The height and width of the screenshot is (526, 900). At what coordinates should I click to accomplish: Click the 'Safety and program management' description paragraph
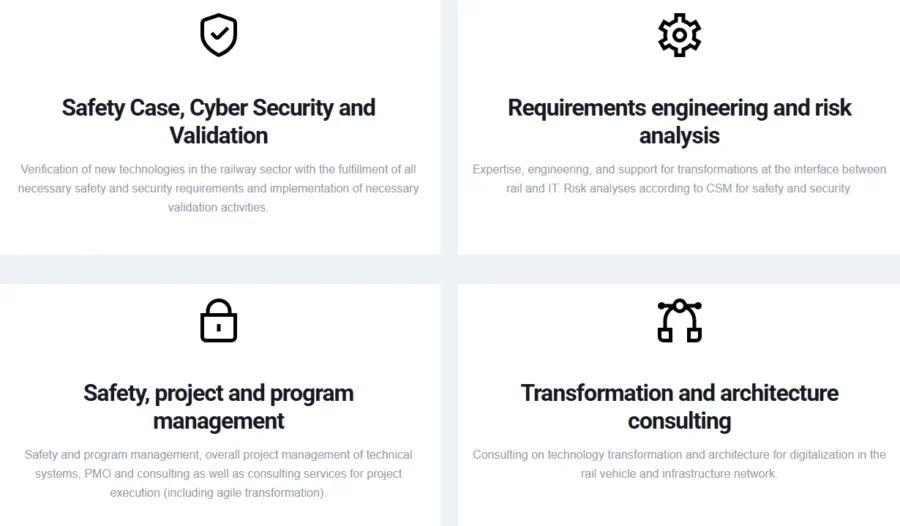coord(219,474)
